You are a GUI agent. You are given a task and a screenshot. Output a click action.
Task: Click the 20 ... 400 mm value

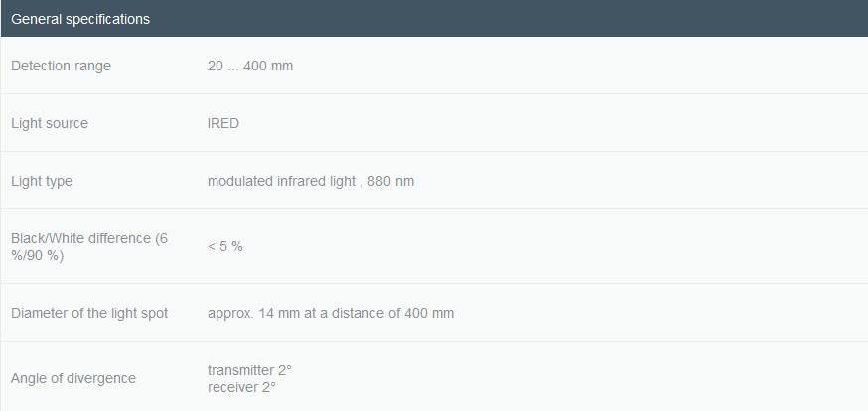250,66
